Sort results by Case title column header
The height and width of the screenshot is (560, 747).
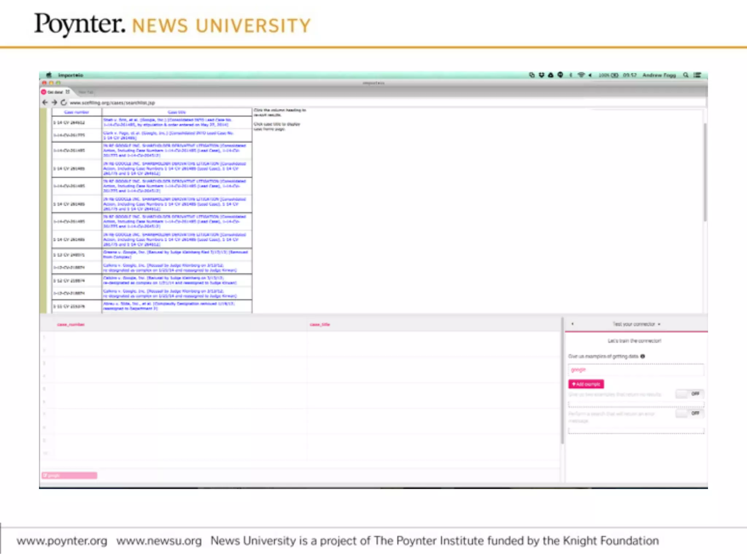[177, 112]
